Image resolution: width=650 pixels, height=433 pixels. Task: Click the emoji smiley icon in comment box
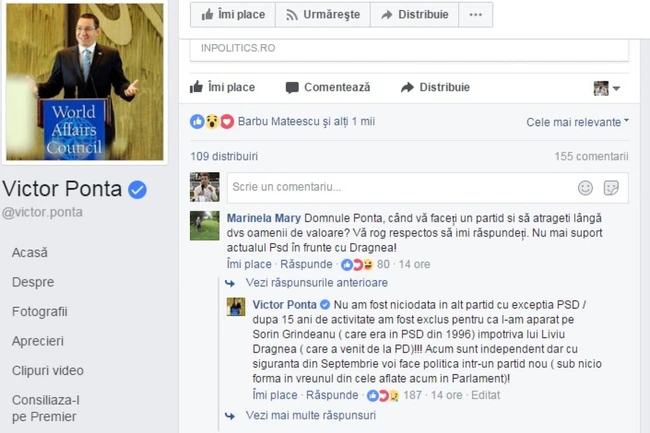[x=585, y=188]
